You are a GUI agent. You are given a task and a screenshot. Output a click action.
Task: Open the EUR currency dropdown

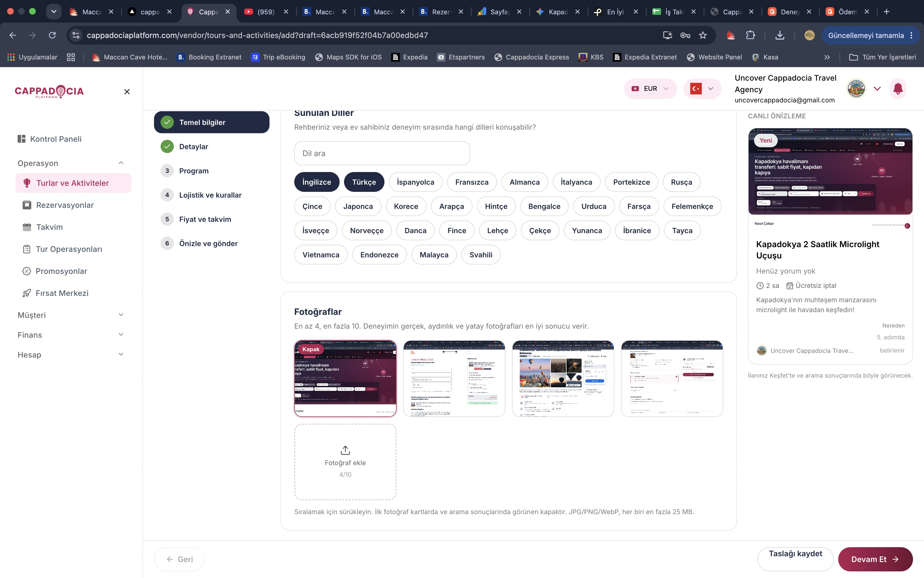650,89
